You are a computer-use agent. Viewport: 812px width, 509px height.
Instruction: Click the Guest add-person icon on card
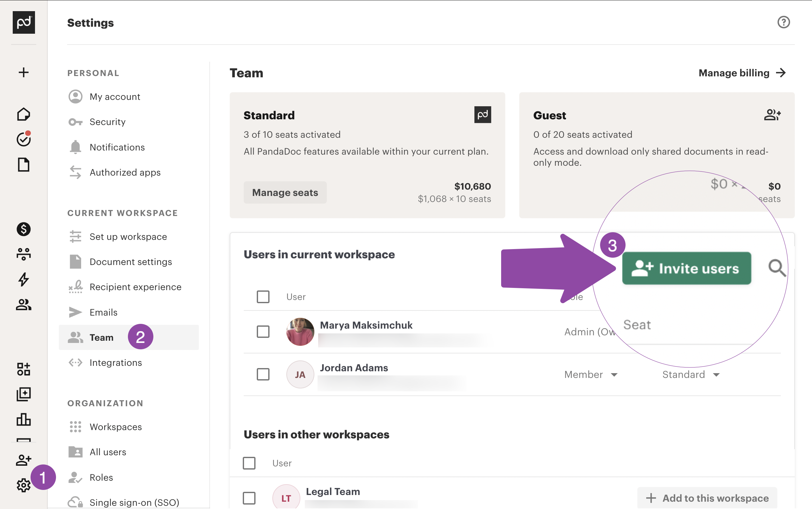tap(772, 115)
